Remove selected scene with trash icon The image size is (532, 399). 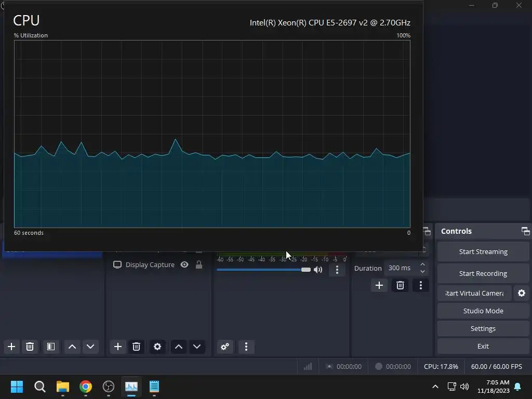coord(30,347)
